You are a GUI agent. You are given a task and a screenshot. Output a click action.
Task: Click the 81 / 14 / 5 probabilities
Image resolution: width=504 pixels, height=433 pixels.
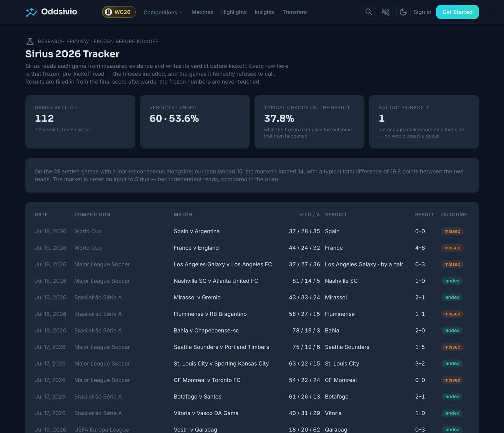click(306, 281)
